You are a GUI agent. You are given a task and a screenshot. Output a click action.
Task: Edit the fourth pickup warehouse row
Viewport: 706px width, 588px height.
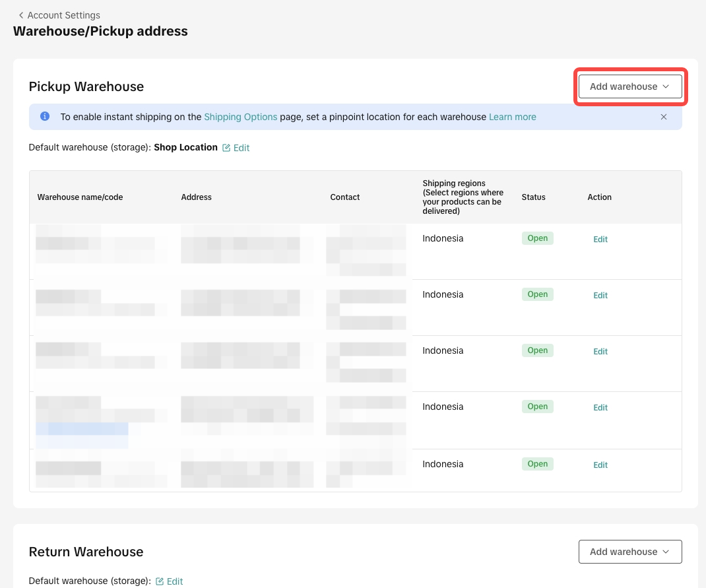click(x=600, y=408)
